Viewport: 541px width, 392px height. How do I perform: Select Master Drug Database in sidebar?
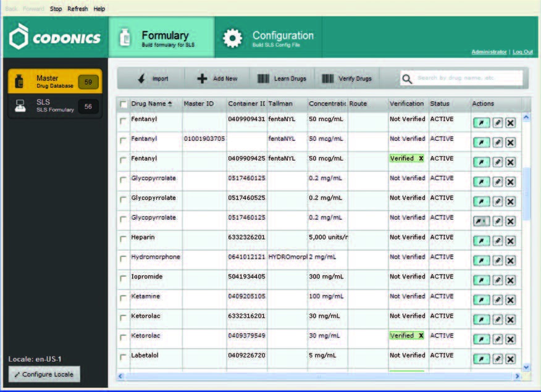[x=55, y=81]
